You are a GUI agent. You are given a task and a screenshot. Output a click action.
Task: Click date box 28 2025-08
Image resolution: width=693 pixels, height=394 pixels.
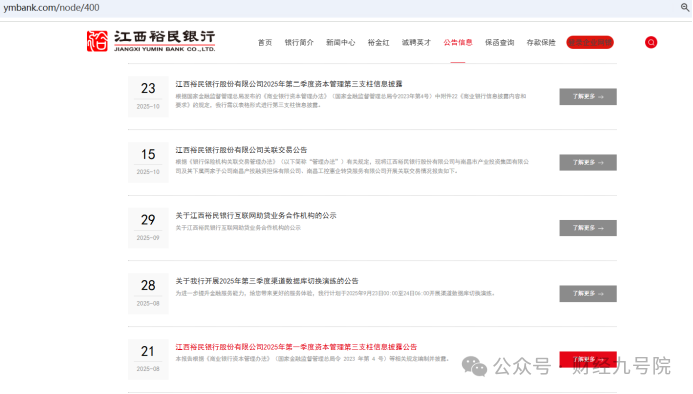click(148, 294)
